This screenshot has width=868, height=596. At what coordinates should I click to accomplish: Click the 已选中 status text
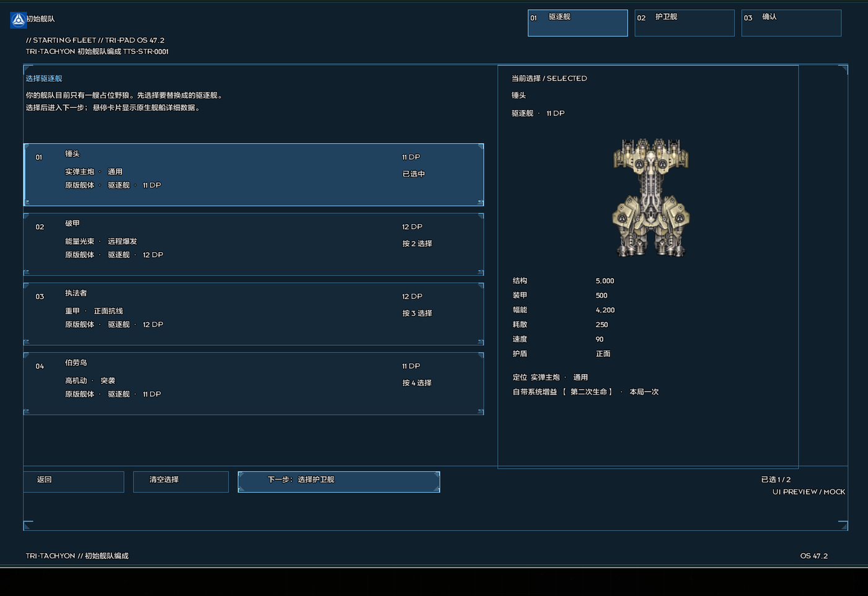tap(414, 174)
